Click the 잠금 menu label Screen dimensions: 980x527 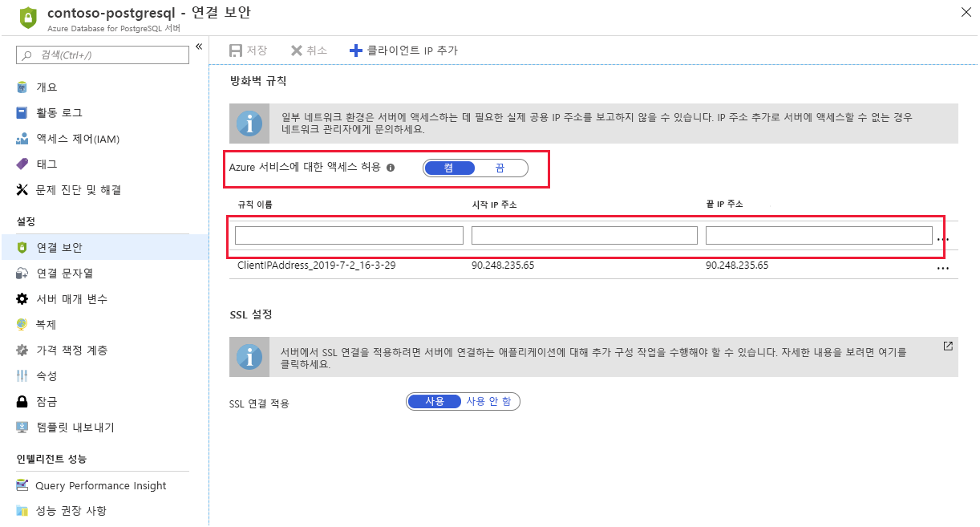[47, 401]
